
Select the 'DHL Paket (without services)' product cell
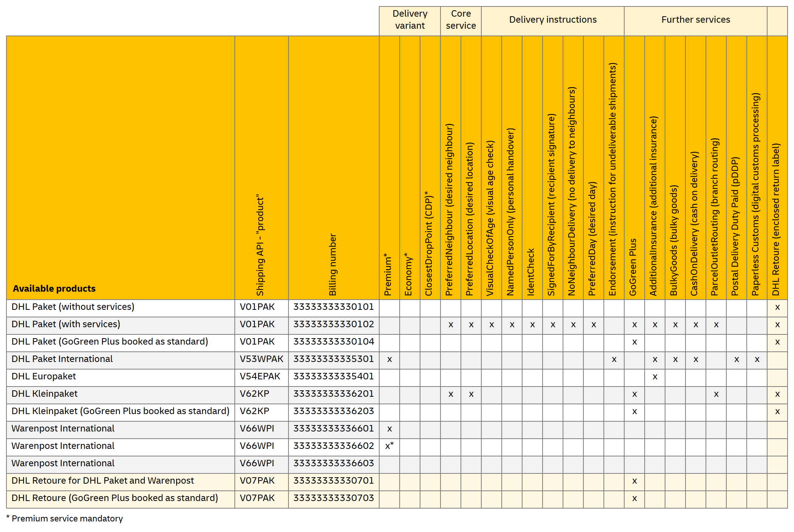click(x=121, y=308)
